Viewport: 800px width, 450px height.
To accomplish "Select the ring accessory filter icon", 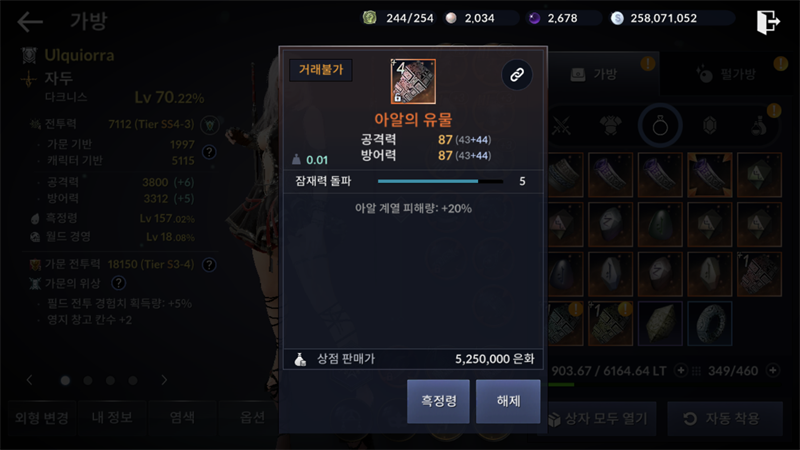I will [x=660, y=126].
